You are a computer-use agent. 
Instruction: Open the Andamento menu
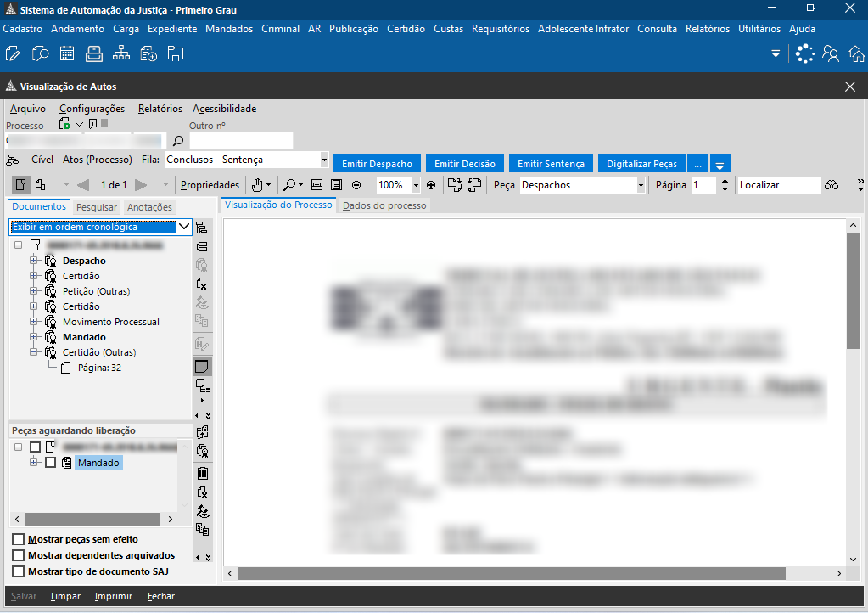click(x=77, y=29)
